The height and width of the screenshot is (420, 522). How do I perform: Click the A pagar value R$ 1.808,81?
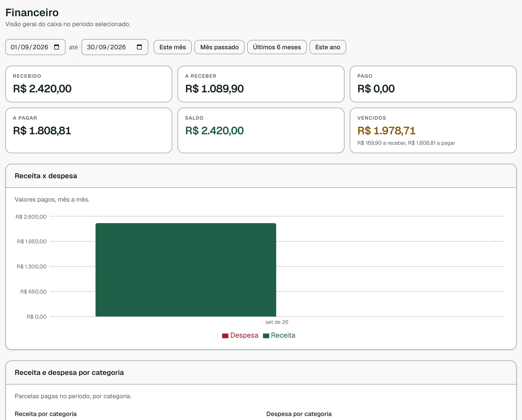click(42, 131)
